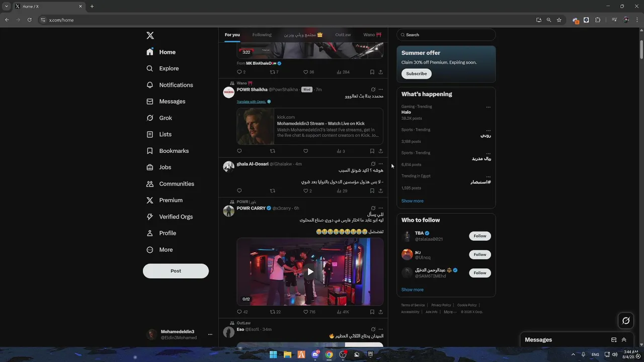The width and height of the screenshot is (644, 362).
Task: Share the POWR Shaikha post
Action: coord(380,151)
